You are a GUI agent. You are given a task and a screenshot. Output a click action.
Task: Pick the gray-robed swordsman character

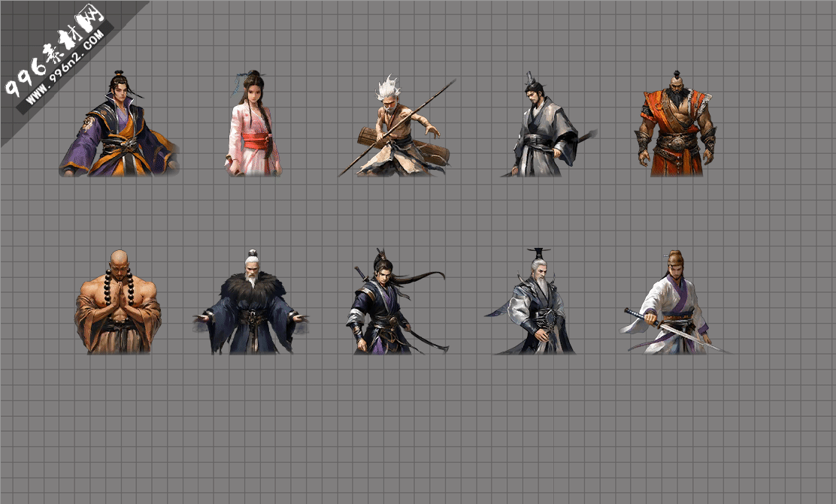pos(548,124)
